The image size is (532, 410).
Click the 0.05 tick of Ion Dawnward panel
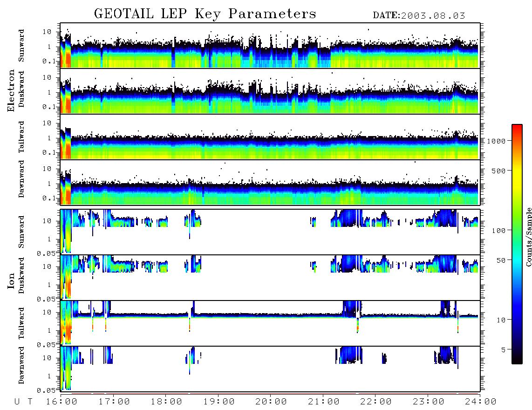[46, 390]
